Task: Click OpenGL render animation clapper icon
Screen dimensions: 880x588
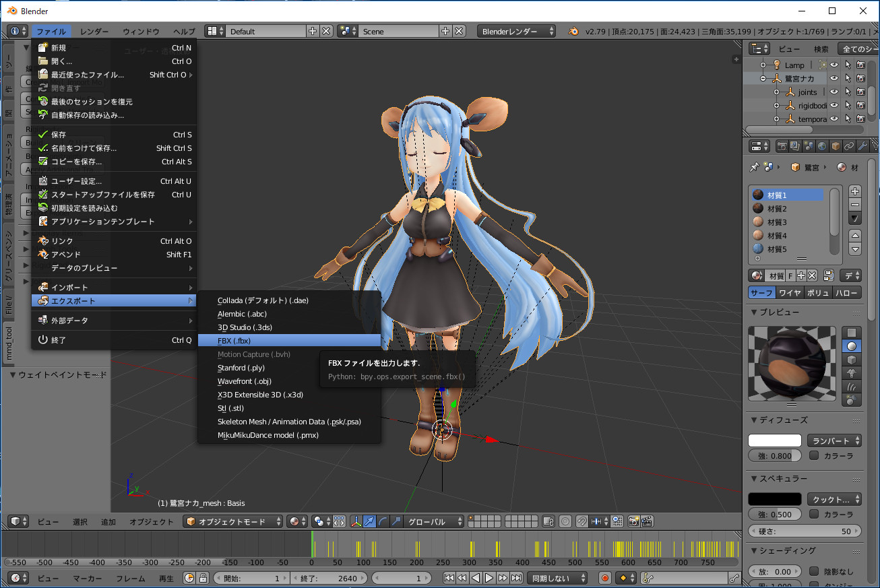Action: pyautogui.click(x=647, y=521)
